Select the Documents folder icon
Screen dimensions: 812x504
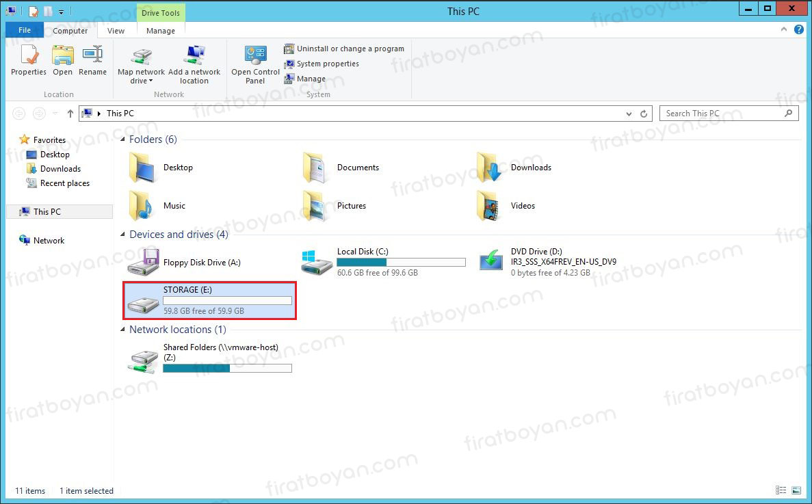(315, 168)
